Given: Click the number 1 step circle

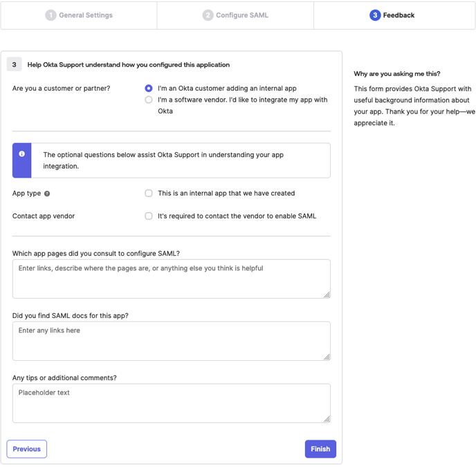Looking at the screenshot, I should click(x=51, y=15).
